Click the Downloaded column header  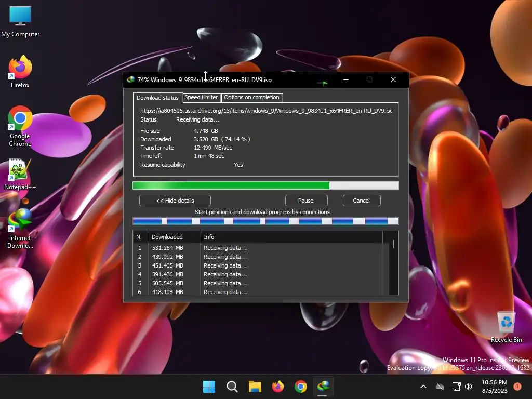[x=175, y=237]
